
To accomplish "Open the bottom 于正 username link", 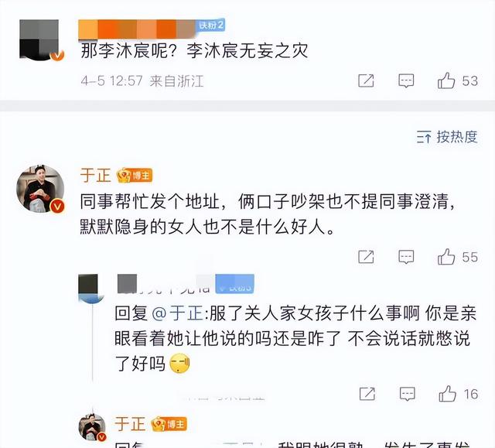I will pyautogui.click(x=130, y=424).
